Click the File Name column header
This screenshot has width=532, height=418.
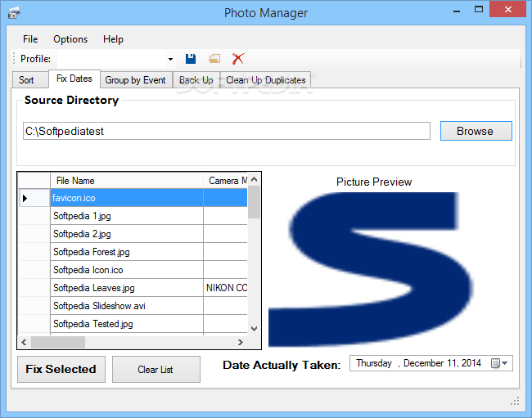[127, 180]
